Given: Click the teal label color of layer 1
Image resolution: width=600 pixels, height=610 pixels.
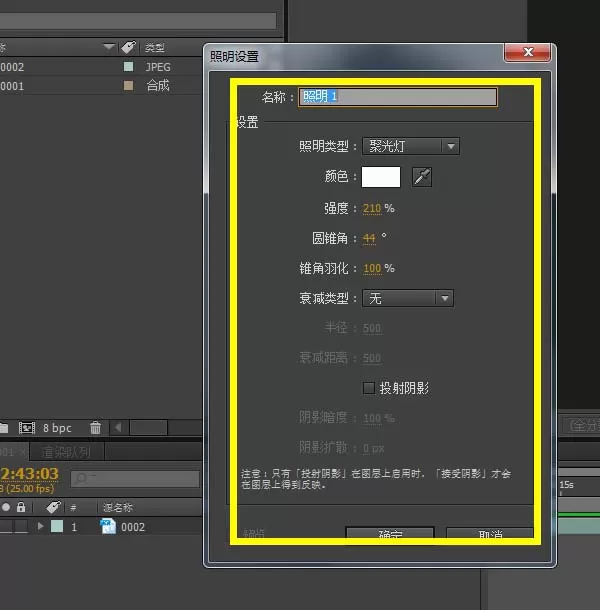Looking at the screenshot, I should point(57,526).
